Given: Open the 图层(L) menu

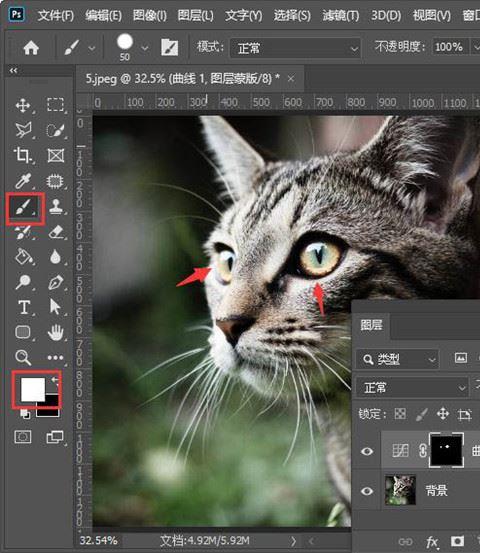Looking at the screenshot, I should click(195, 16).
